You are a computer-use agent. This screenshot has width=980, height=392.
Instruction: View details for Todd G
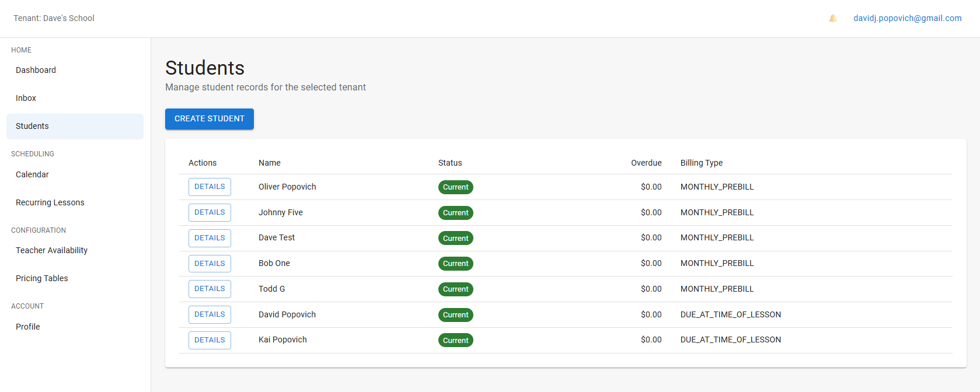(210, 289)
